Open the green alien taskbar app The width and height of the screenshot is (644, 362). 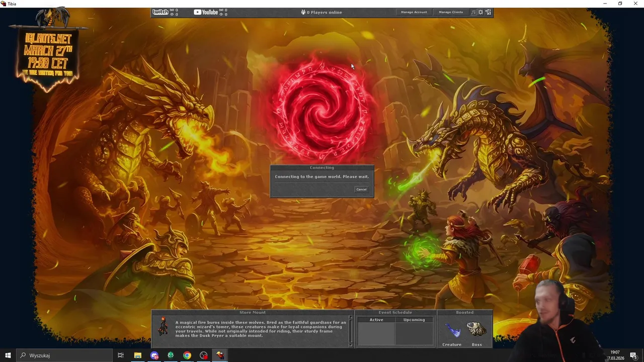[x=171, y=355]
